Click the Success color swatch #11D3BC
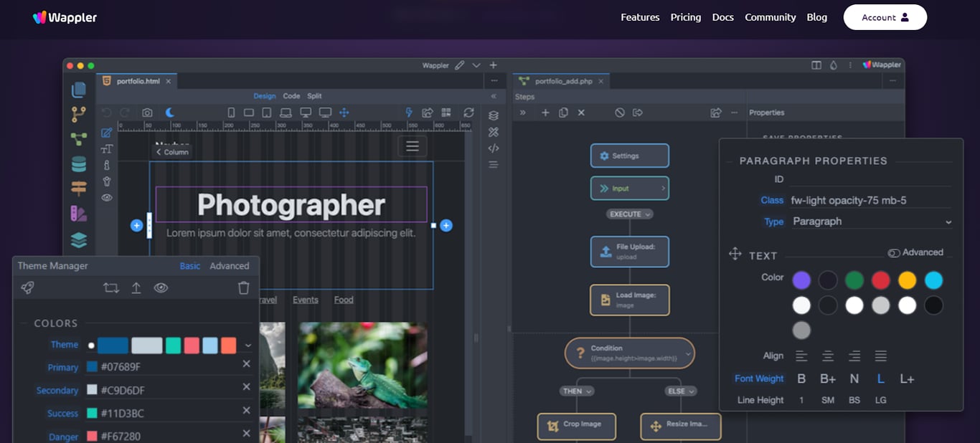This screenshot has height=443, width=980. point(92,413)
